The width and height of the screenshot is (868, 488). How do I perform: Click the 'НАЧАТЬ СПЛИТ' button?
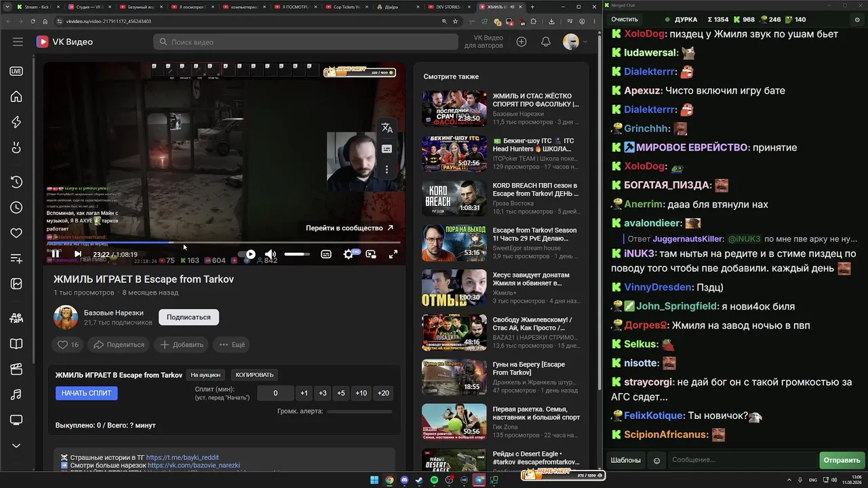pos(87,393)
